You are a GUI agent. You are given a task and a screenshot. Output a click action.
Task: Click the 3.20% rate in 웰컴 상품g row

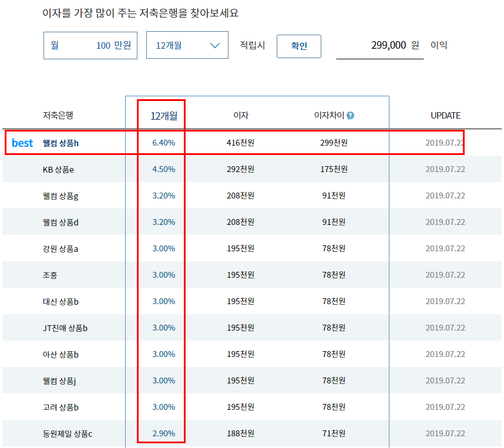tap(164, 196)
